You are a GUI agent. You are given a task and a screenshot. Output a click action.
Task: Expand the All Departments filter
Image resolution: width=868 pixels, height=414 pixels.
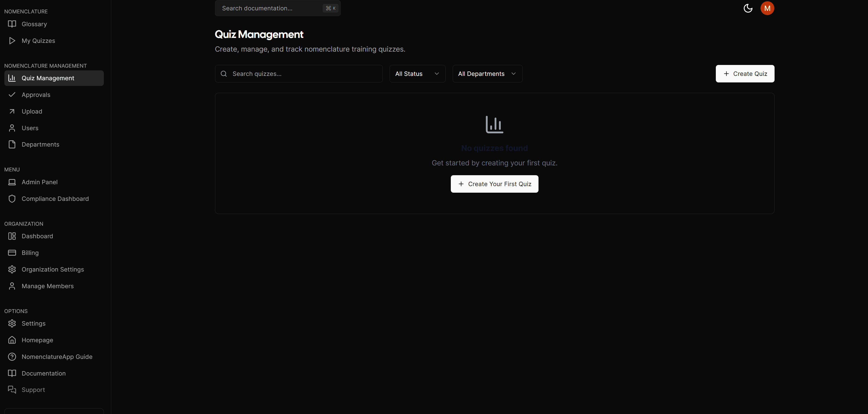pyautogui.click(x=487, y=73)
